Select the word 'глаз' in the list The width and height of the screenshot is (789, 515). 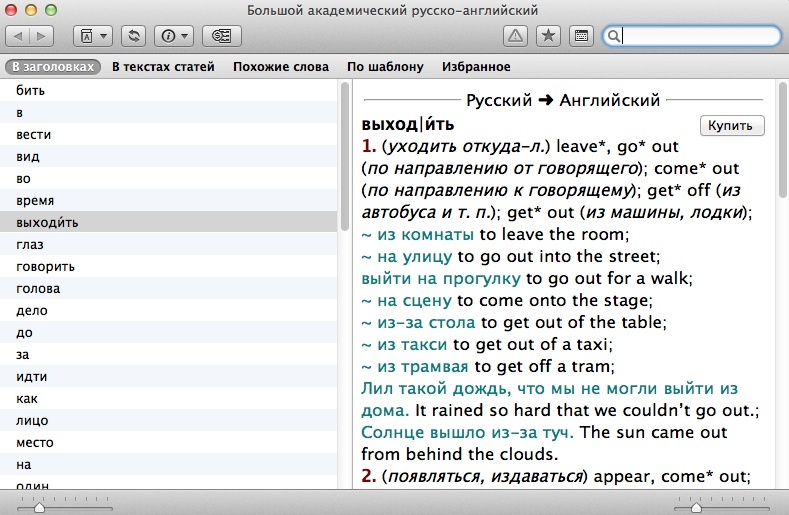169,244
